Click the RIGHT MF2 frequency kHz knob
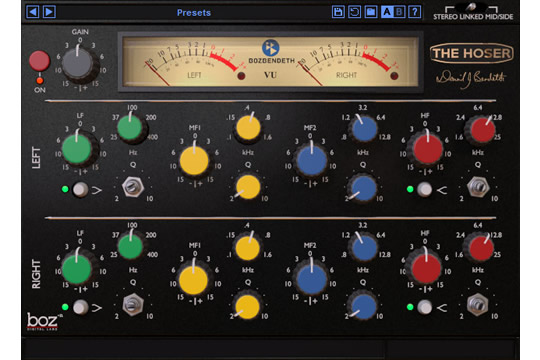The height and width of the screenshot is (360, 540). [364, 248]
